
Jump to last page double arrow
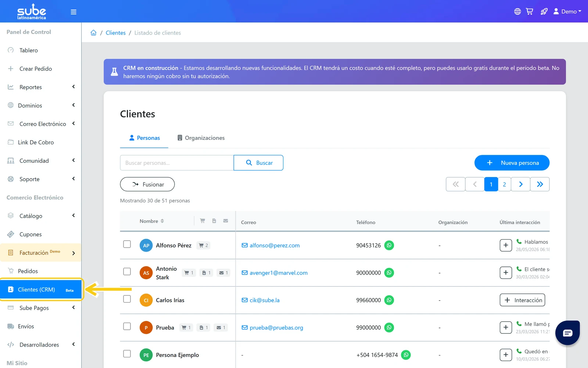540,184
